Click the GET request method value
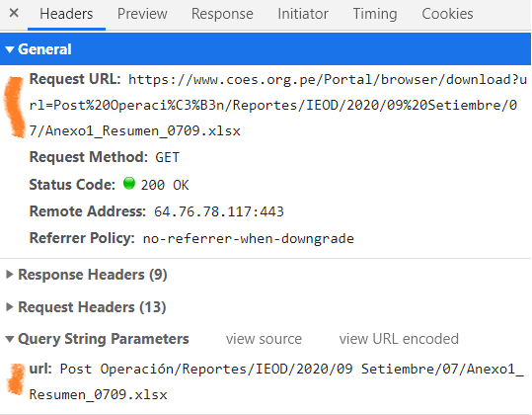The width and height of the screenshot is (532, 415). [167, 157]
